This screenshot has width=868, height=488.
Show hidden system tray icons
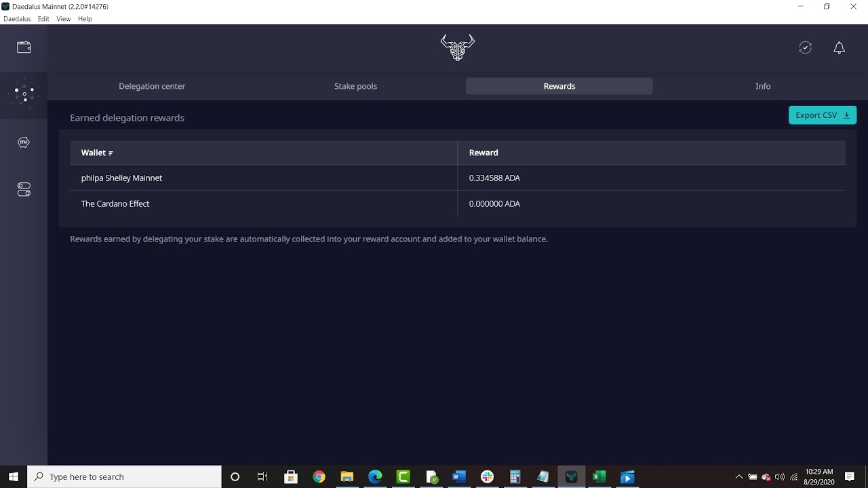pyautogui.click(x=739, y=476)
